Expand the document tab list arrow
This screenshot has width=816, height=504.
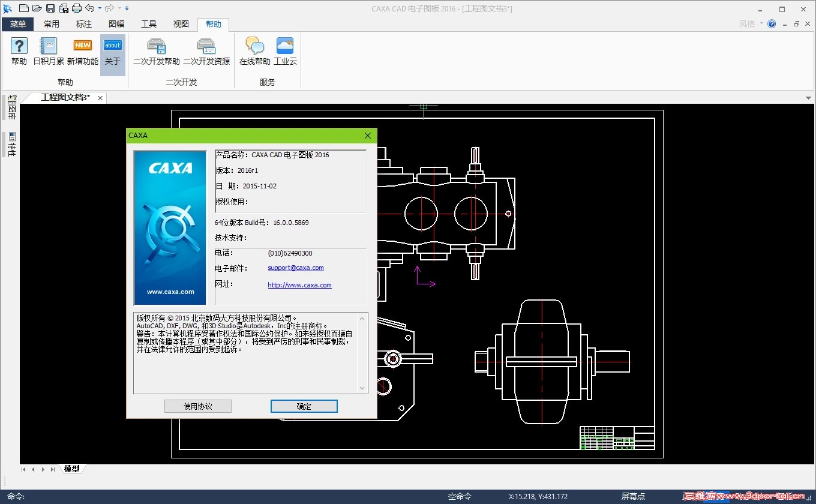pyautogui.click(x=808, y=98)
